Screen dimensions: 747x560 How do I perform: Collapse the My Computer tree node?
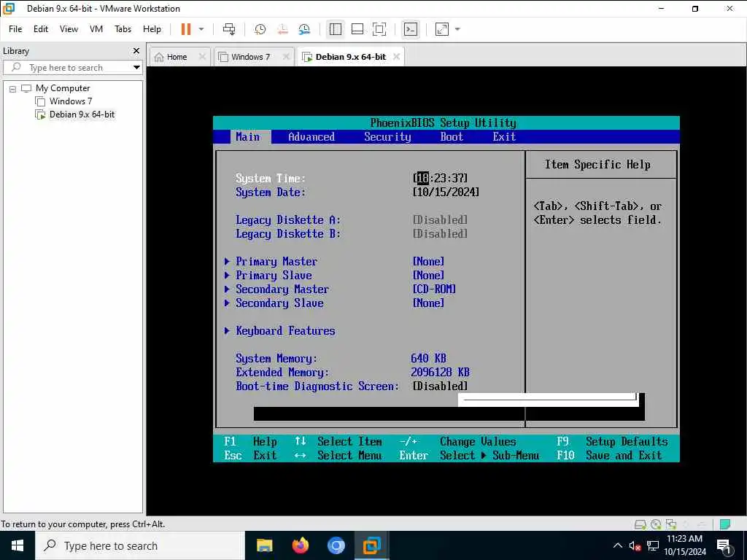[x=13, y=88]
